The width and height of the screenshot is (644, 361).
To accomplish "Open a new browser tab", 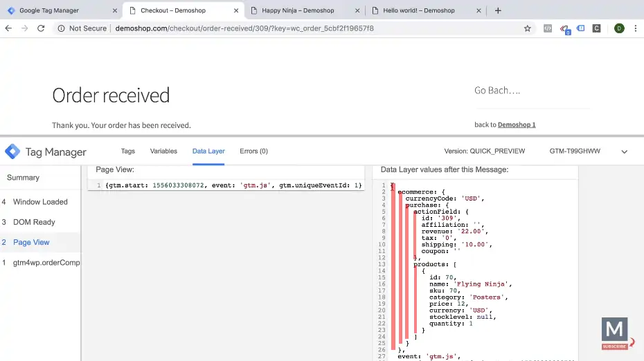I will [x=498, y=10].
